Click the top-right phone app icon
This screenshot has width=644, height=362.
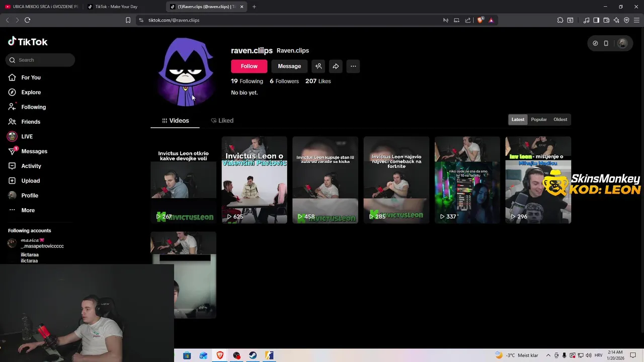tap(606, 43)
